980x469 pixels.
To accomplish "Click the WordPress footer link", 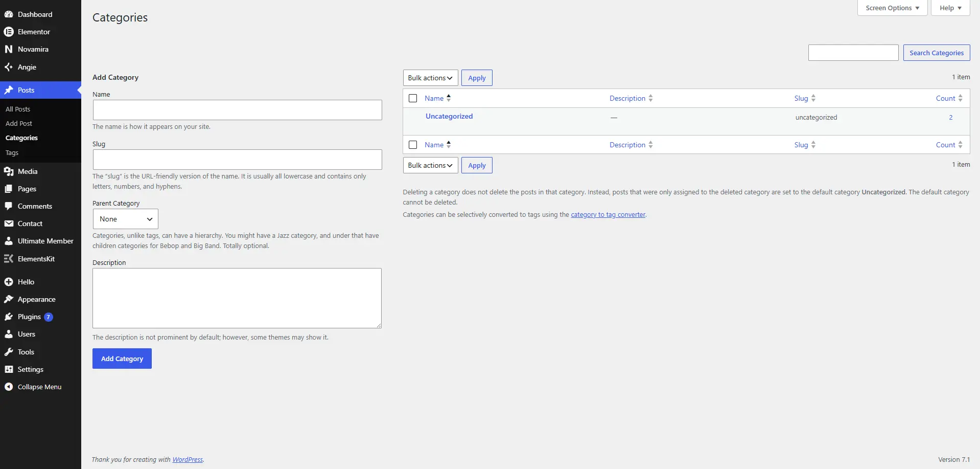I will pos(188,459).
